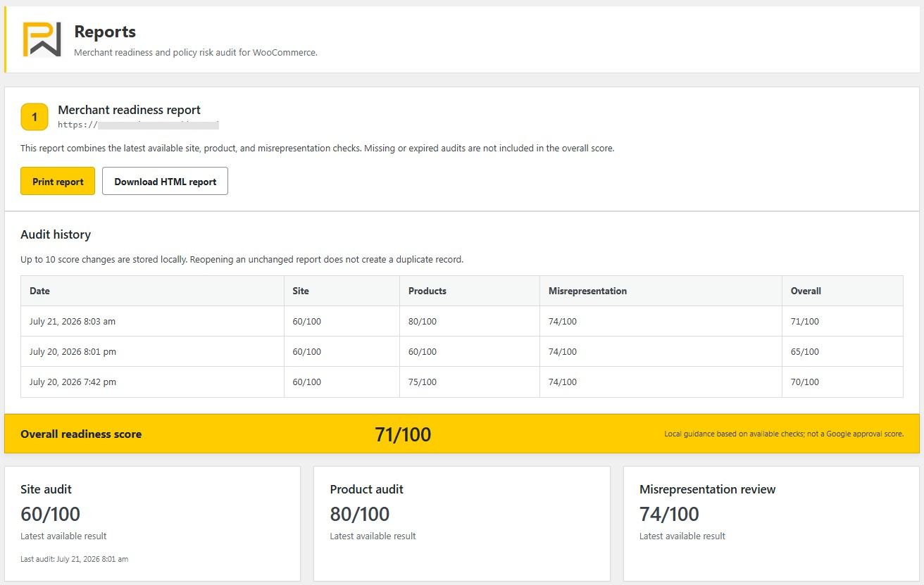924x585 pixels.
Task: Click the site URL under Merchant readiness report
Action: [x=139, y=125]
